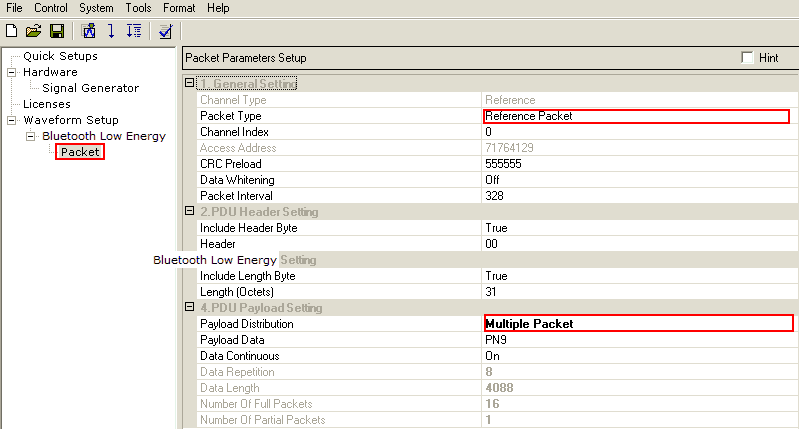Select the Hardware tree item
Image resolution: width=799 pixels, height=429 pixels.
point(50,72)
